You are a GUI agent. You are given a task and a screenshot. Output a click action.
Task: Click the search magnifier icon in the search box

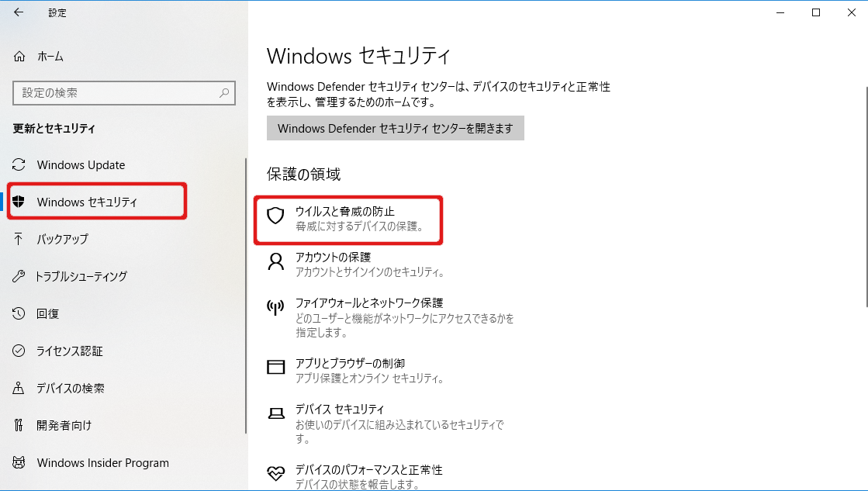point(224,93)
